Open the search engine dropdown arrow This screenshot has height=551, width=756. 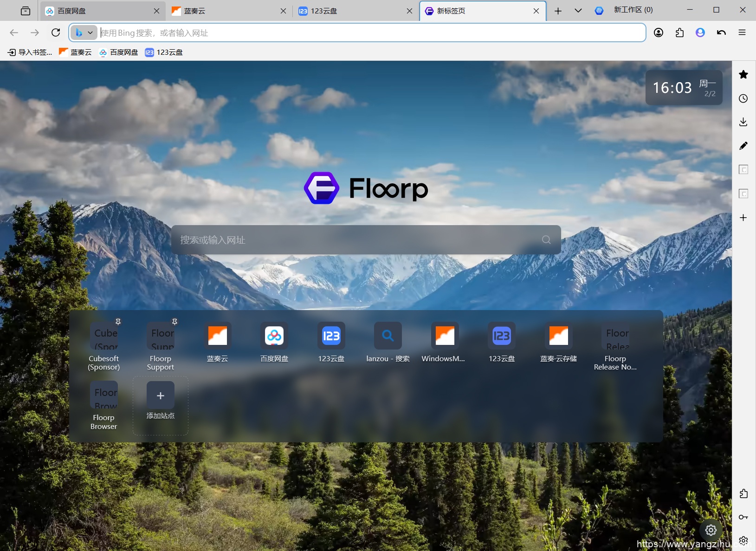[91, 32]
